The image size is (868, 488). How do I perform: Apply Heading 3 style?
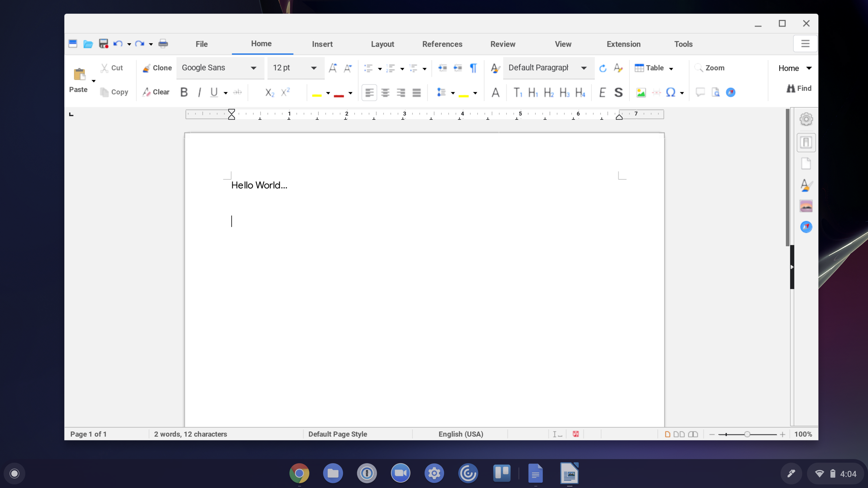[564, 92]
